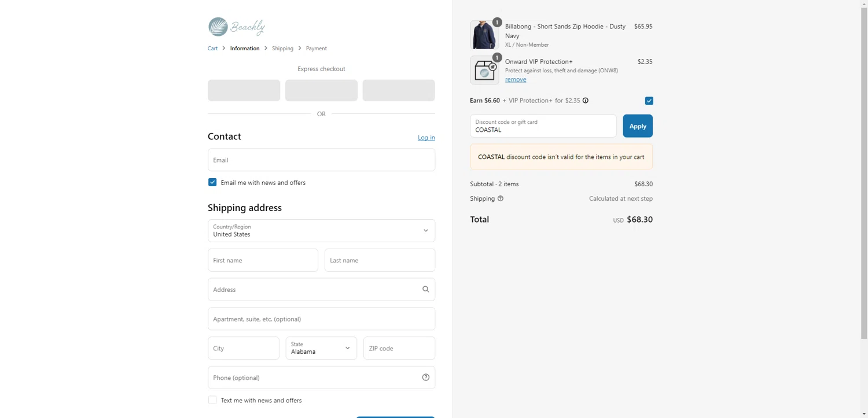Click the Beachly logo

[x=236, y=27]
